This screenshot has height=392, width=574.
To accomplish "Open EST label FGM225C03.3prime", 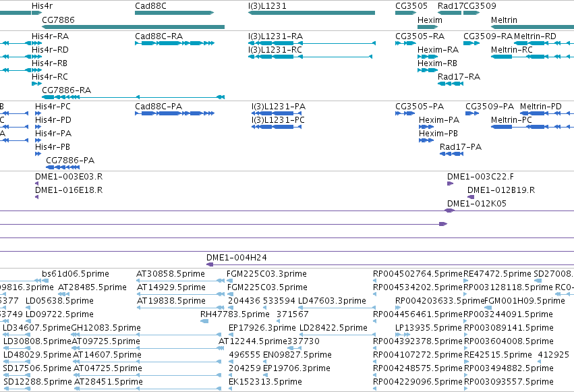I will [266, 274].
